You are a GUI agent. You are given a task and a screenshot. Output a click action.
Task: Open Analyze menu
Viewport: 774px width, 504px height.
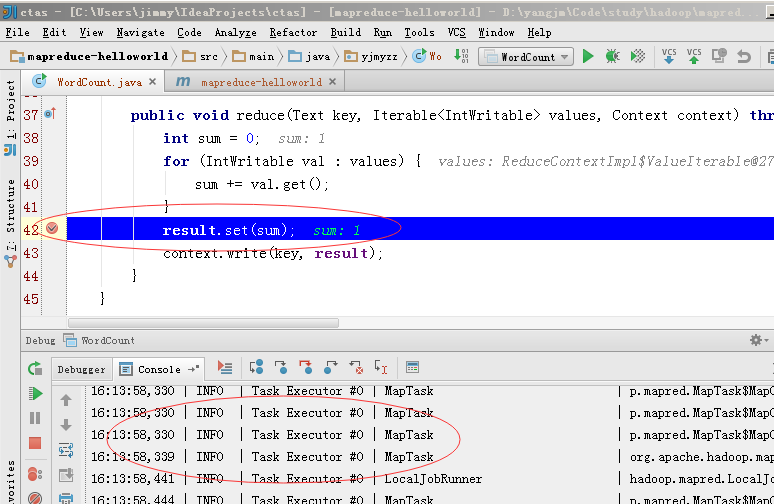[235, 33]
